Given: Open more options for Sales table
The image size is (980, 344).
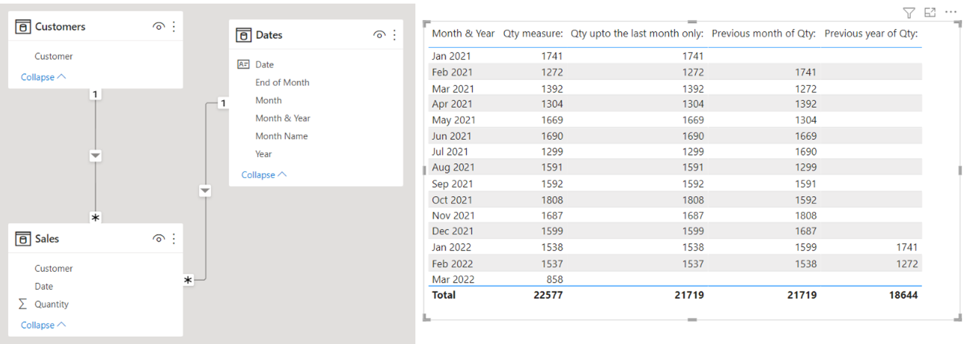Looking at the screenshot, I should point(174,238).
